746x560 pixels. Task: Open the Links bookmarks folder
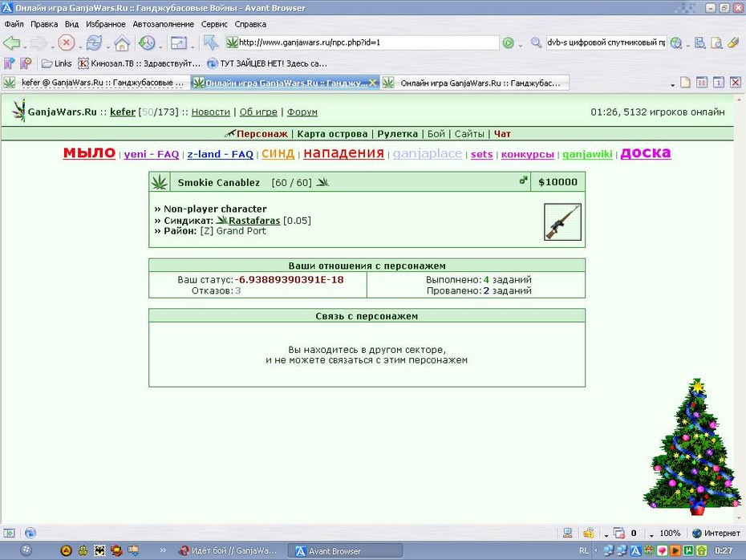coord(57,63)
